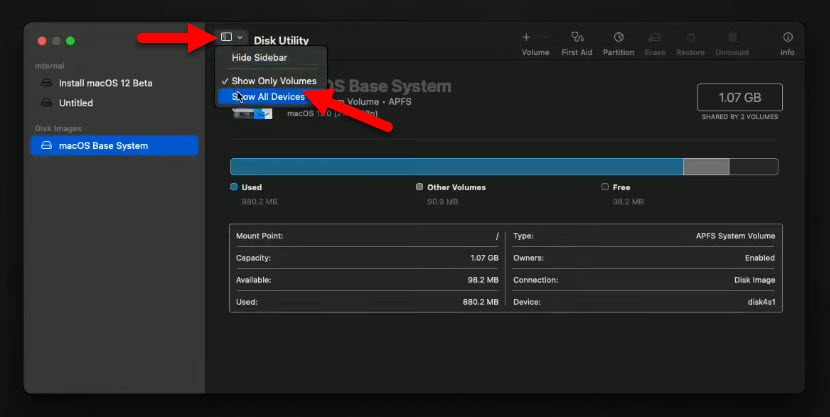Choose Hide Sidebar from the menu
Viewport: 830px width, 417px height.
tap(259, 58)
